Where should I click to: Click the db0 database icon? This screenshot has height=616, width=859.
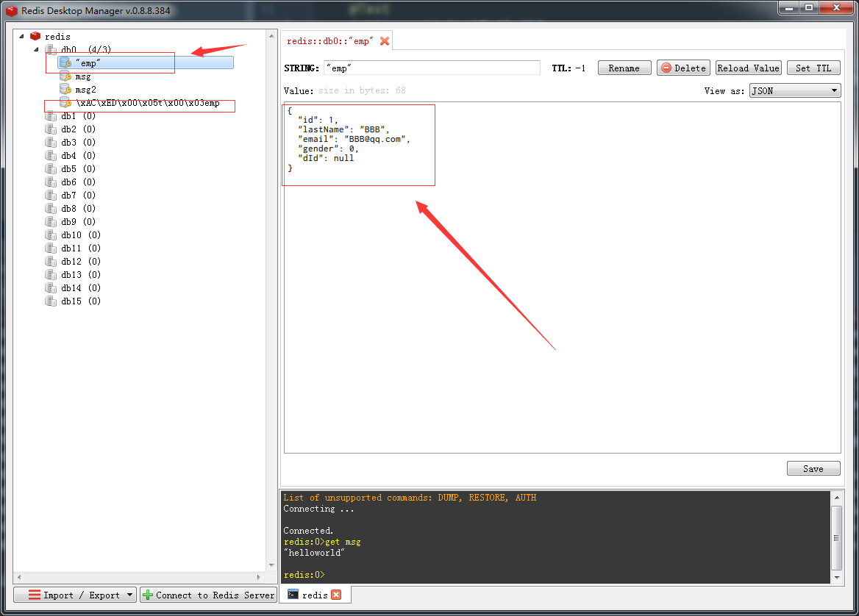[x=51, y=50]
